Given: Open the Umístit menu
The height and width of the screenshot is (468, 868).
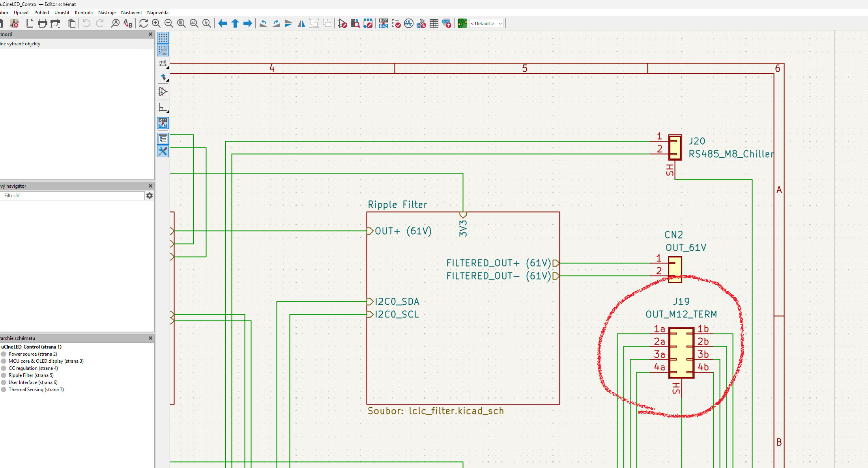Looking at the screenshot, I should click(62, 13).
